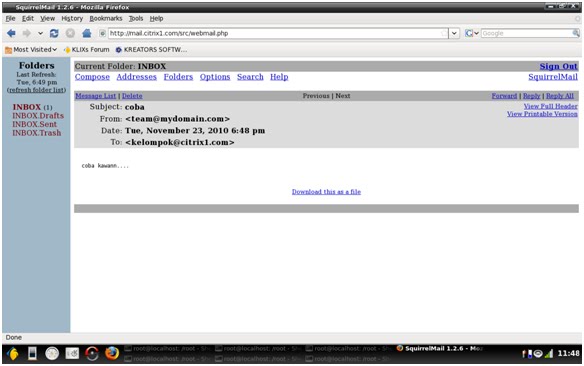Open the View menu
Viewport: 584px width, 366px height.
pos(47,18)
